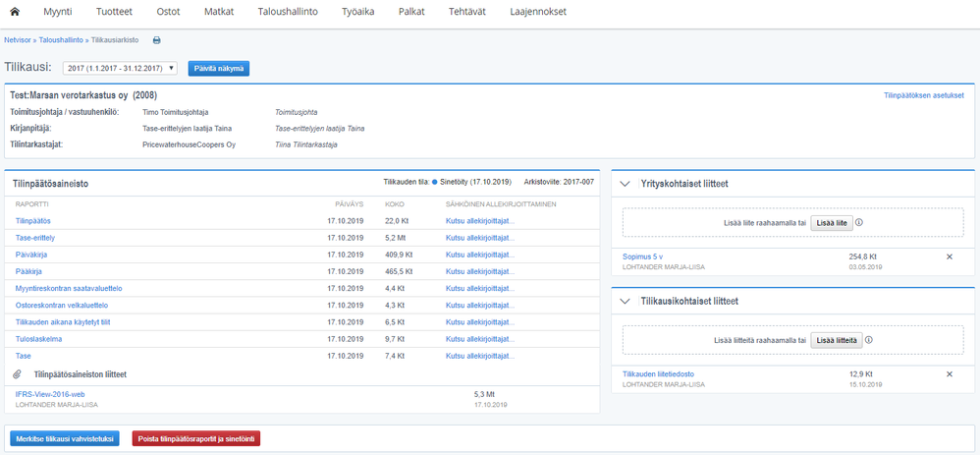Click info icon next to Lisää liite
980x455 pixels.
859,222
